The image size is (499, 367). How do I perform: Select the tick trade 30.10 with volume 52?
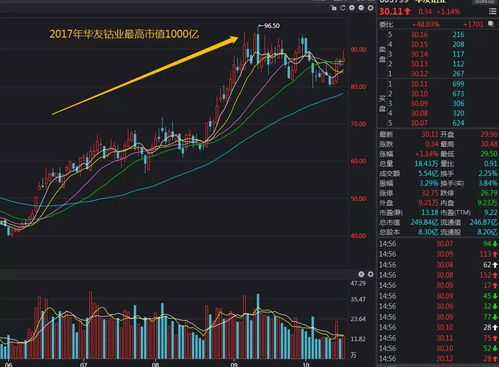tap(438, 348)
